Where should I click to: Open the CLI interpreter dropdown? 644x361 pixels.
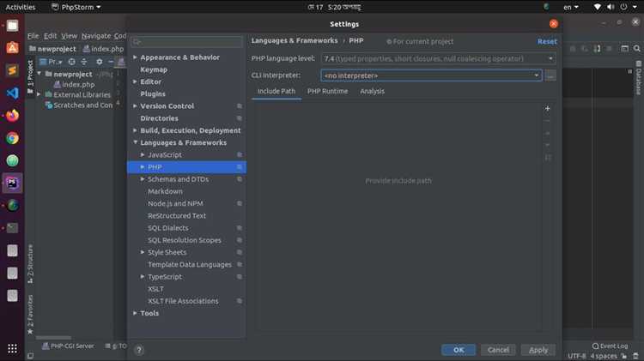tap(431, 75)
